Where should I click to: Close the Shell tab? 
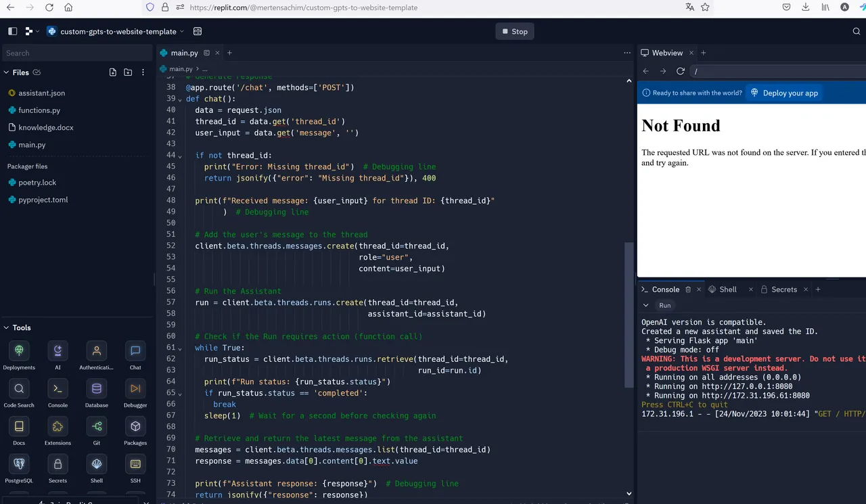[751, 290]
